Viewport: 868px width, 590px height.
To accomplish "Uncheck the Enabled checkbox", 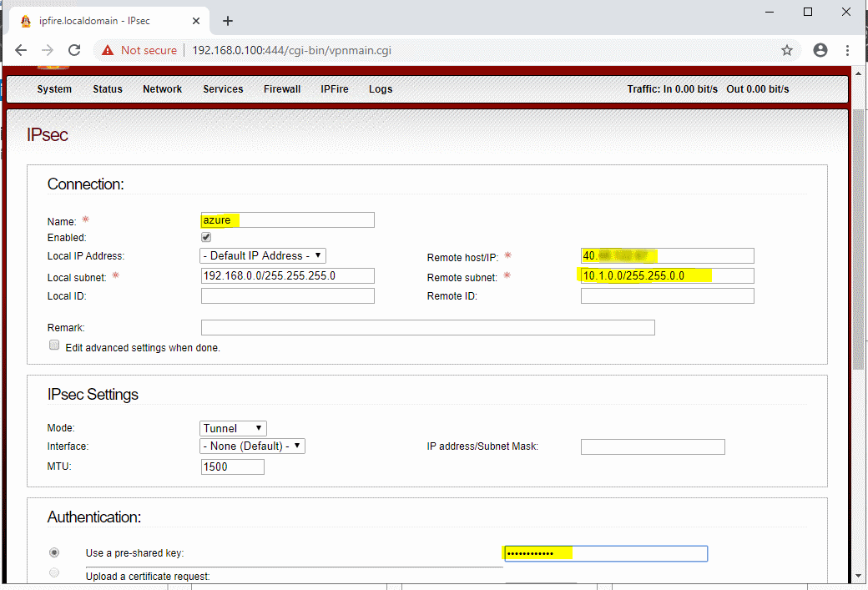I will pyautogui.click(x=206, y=238).
